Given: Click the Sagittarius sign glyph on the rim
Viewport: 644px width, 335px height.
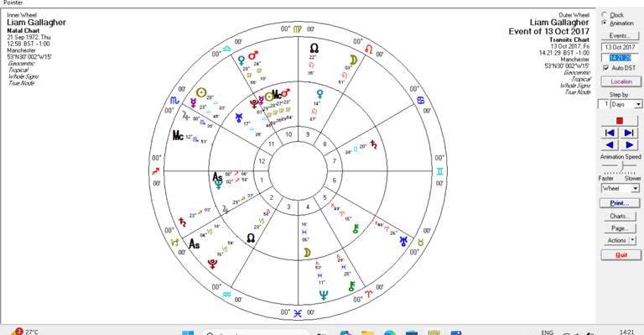Looking at the screenshot, I should pos(156,171).
